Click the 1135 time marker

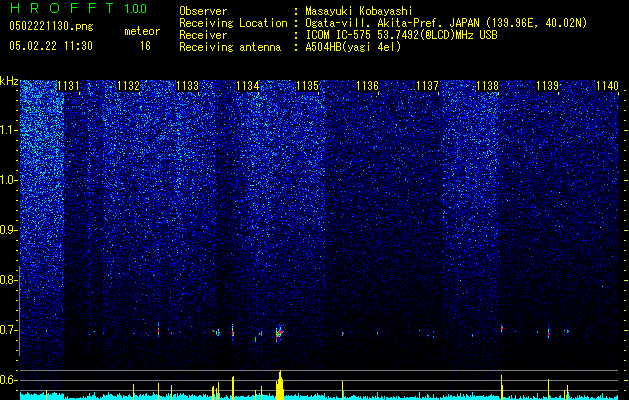pos(307,86)
